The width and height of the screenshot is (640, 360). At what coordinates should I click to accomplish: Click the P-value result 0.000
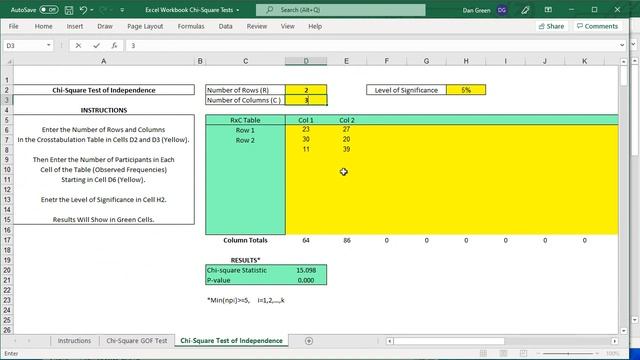click(x=306, y=280)
